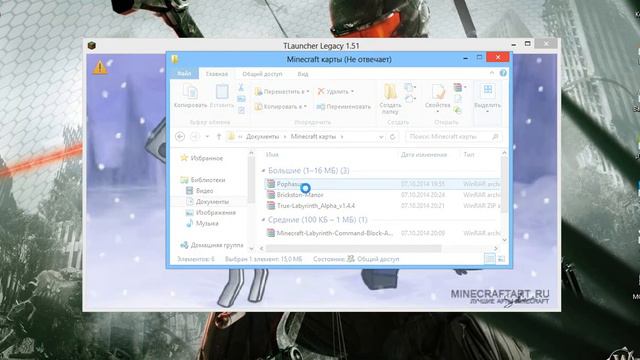Click the Домашняя группа homegroup icon
The width and height of the screenshot is (640, 360).
point(184,245)
